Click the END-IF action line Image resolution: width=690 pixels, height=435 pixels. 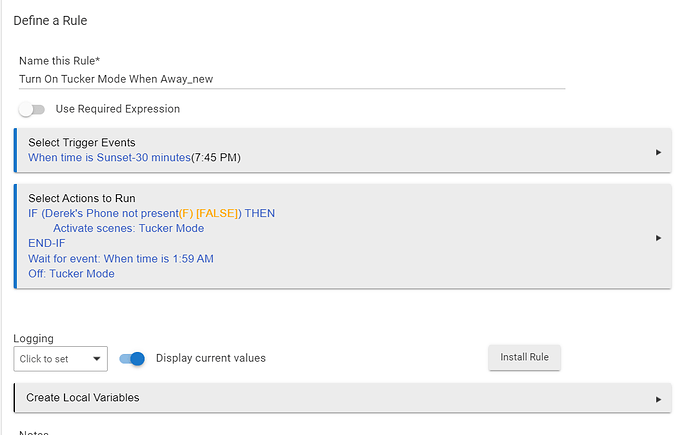[47, 243]
